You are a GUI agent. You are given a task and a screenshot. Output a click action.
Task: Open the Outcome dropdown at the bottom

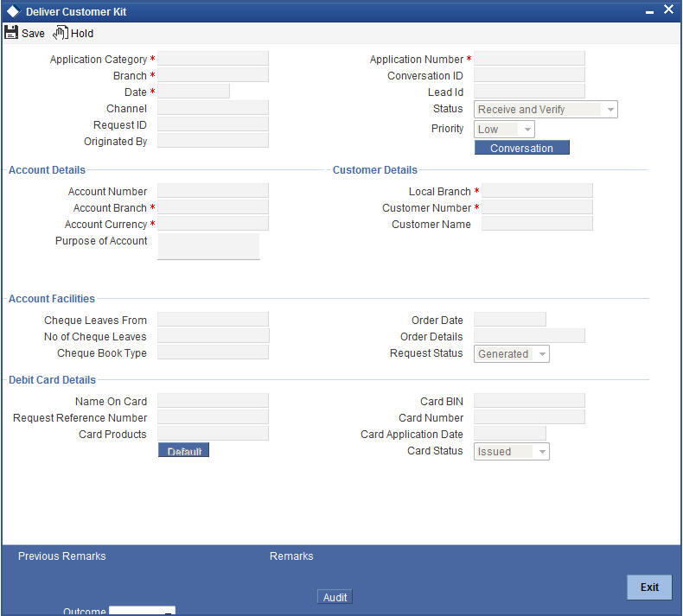pyautogui.click(x=142, y=611)
